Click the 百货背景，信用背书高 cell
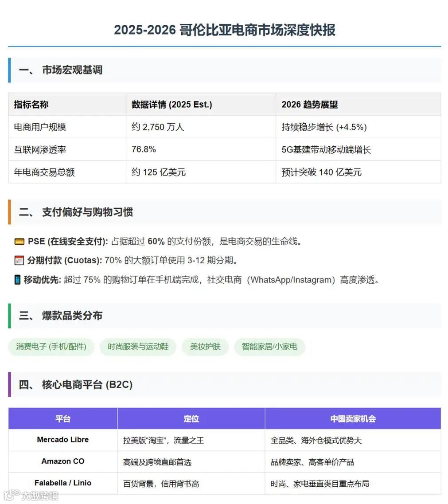Image resolution: width=448 pixels, height=504 pixels. 191,484
